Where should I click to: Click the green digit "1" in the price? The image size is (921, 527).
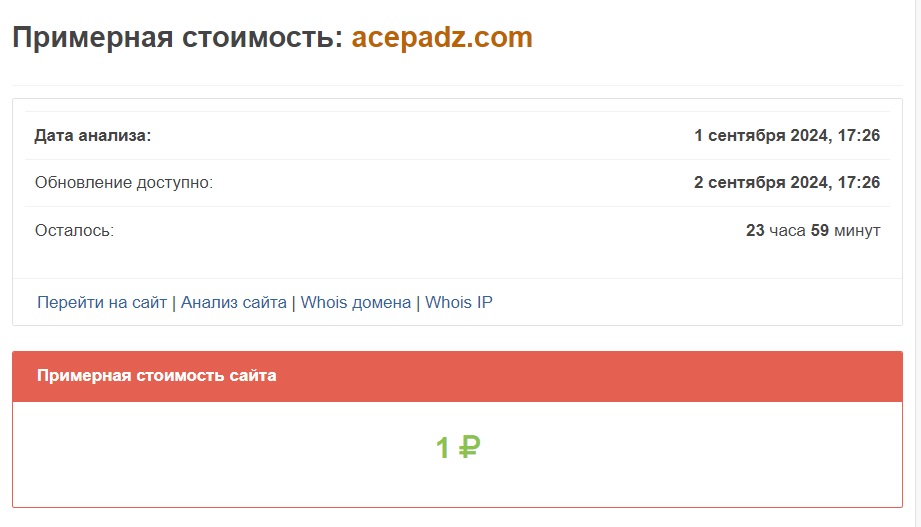pyautogui.click(x=443, y=448)
